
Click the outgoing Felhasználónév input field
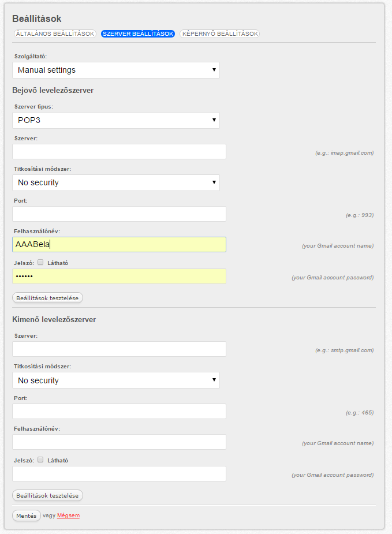(x=119, y=442)
